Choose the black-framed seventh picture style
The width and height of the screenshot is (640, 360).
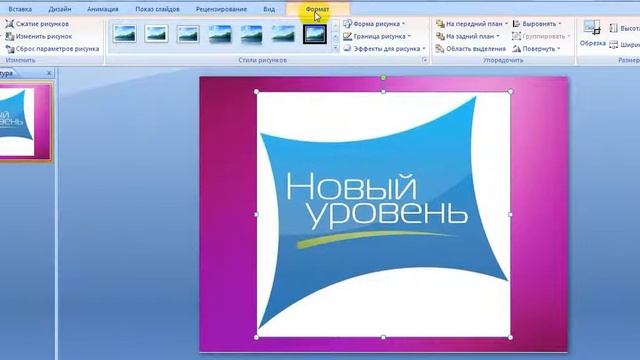[315, 34]
